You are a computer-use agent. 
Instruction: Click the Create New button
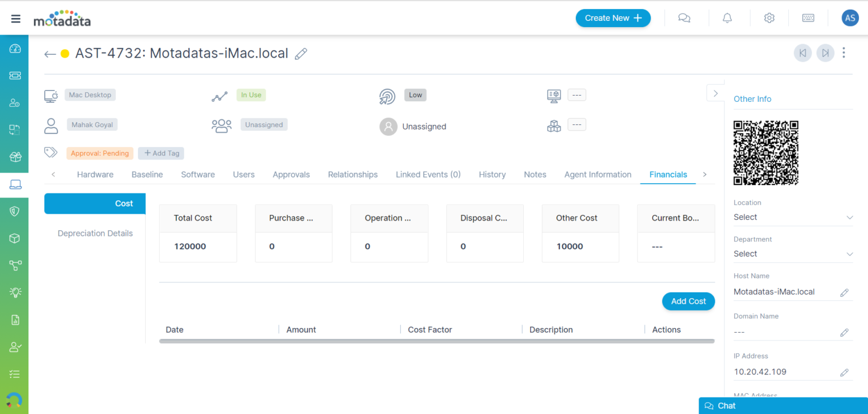click(x=613, y=18)
